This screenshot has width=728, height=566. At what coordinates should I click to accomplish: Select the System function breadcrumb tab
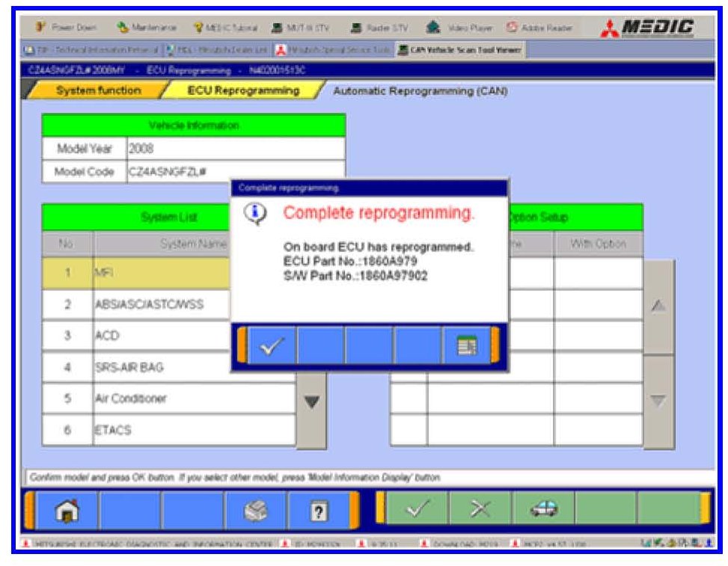coord(97,90)
